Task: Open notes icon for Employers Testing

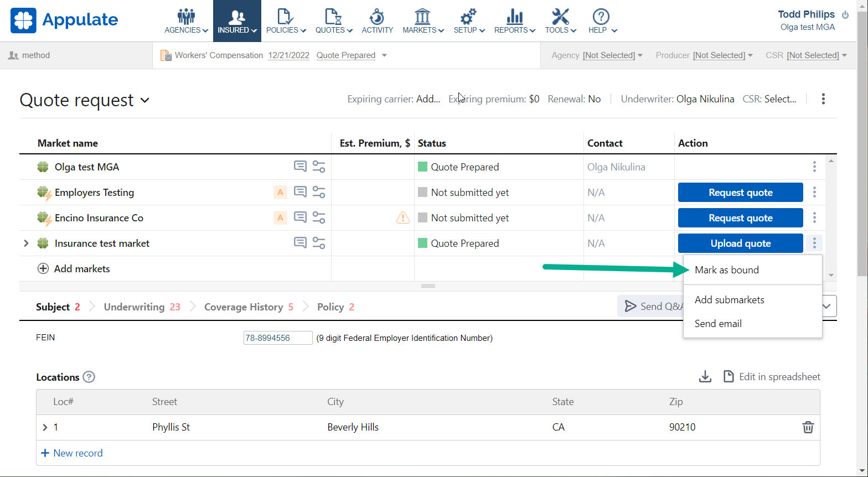Action: [x=300, y=191]
